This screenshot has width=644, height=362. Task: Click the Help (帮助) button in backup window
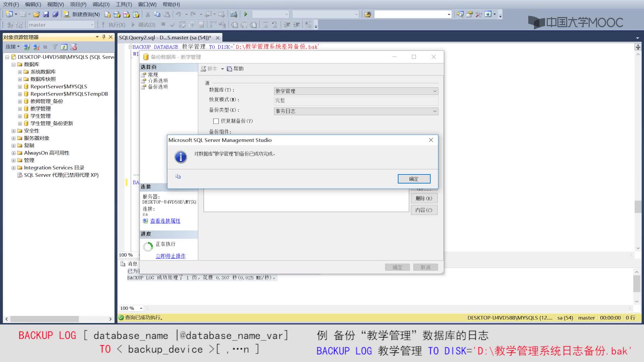pyautogui.click(x=235, y=69)
